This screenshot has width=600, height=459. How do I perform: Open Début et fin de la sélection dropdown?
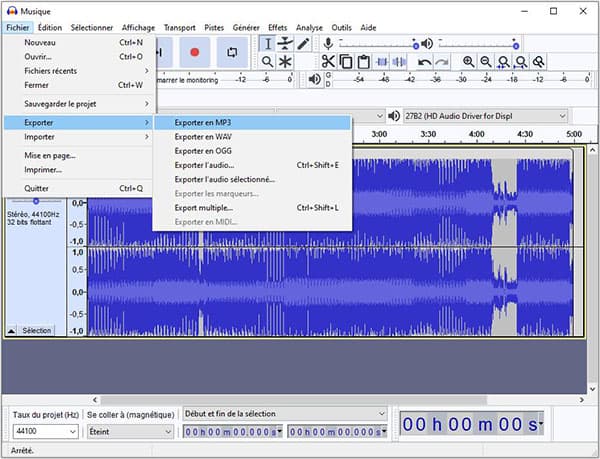(x=285, y=413)
